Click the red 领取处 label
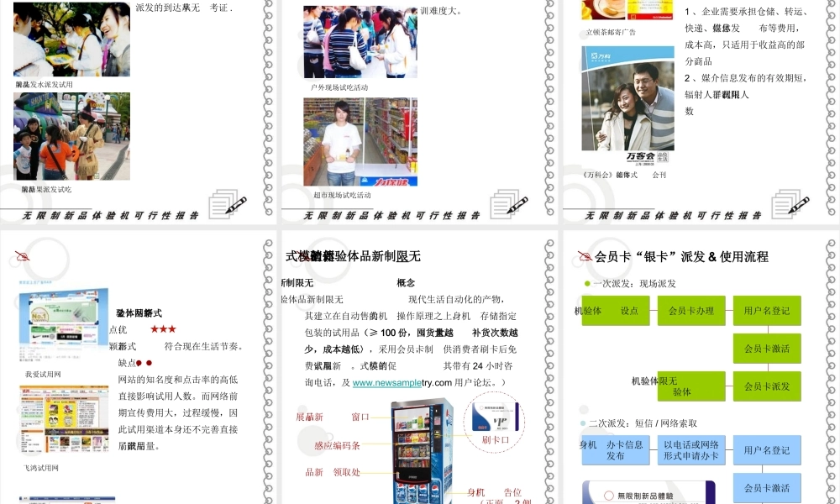840x504 pixels. pos(347,472)
